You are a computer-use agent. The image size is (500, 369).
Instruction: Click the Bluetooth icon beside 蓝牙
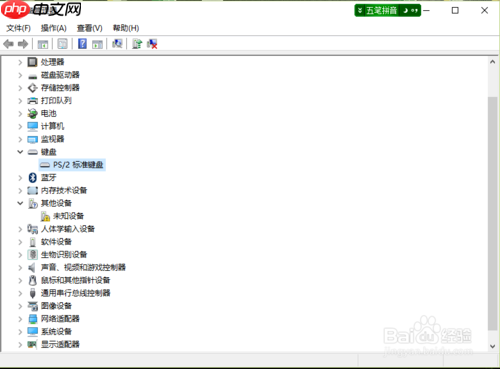[32, 178]
